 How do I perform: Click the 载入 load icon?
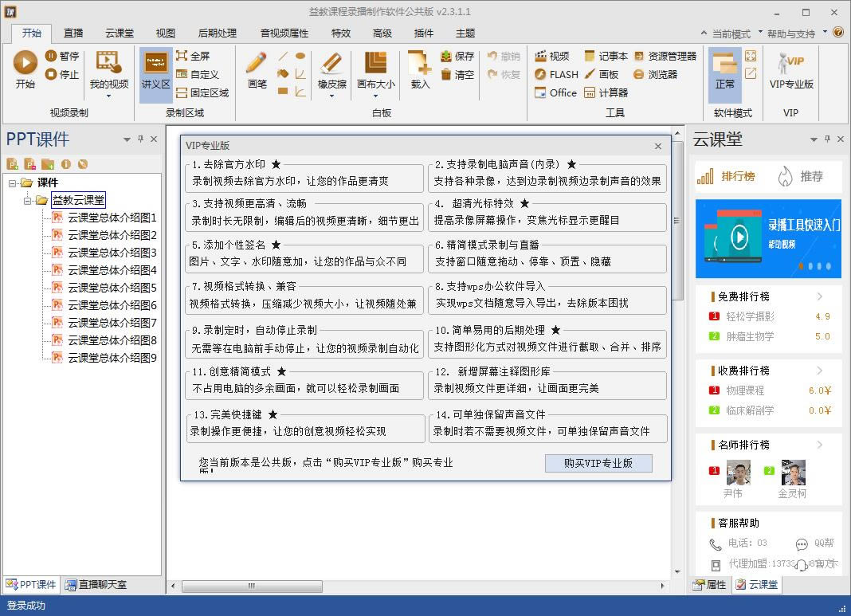click(x=420, y=63)
